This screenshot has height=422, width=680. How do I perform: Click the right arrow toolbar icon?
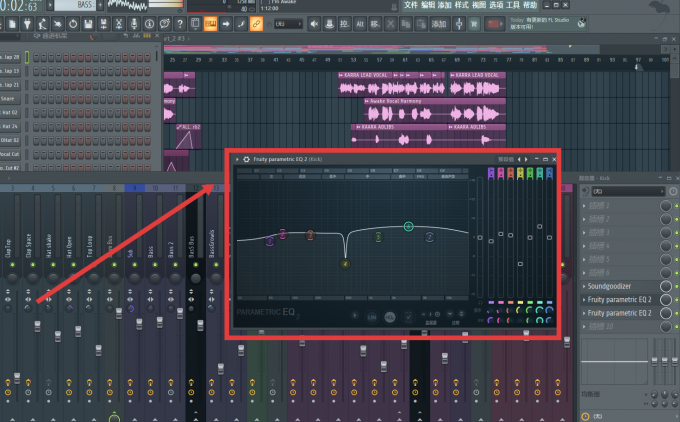click(x=226, y=24)
